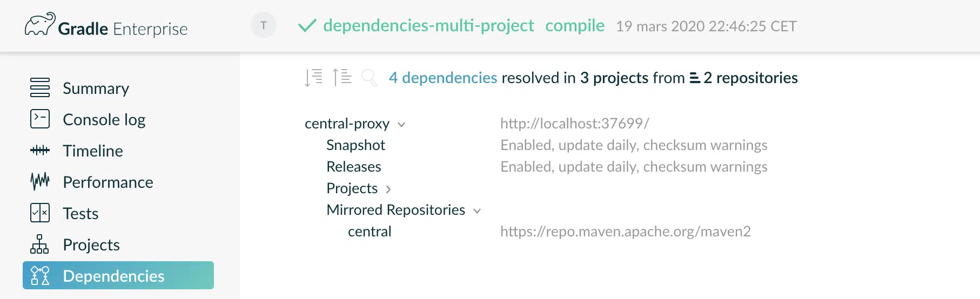The width and height of the screenshot is (980, 299).
Task: Click the collapse-all dependencies icon
Action: (x=342, y=78)
